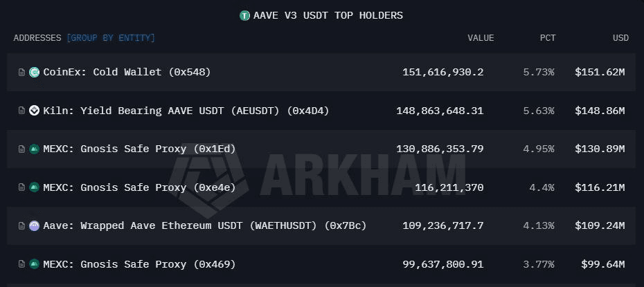Click the Tether icon in the title
644x287 pixels.
[x=244, y=15]
